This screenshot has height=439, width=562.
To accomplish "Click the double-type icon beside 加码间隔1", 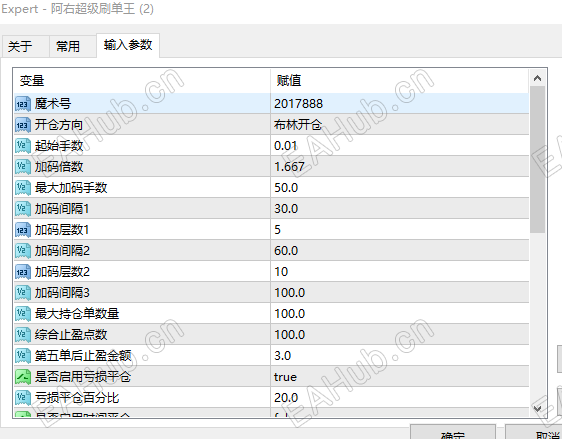I will coord(23,209).
